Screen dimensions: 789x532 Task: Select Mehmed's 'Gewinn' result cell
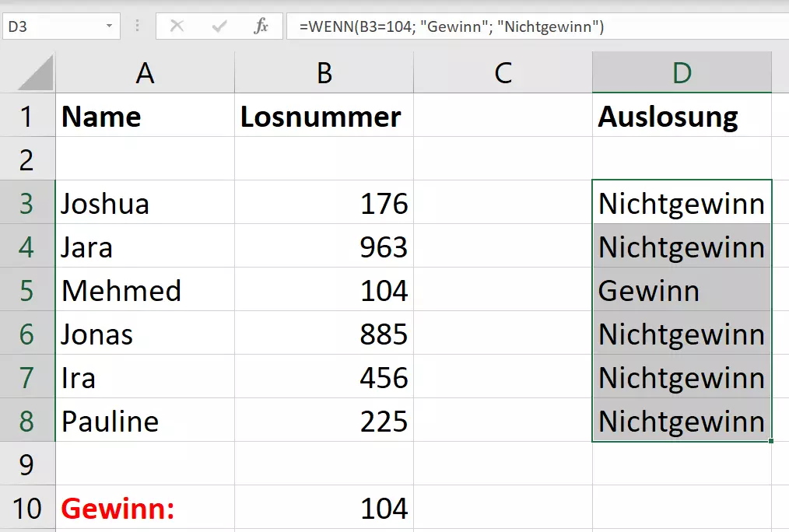coord(682,289)
